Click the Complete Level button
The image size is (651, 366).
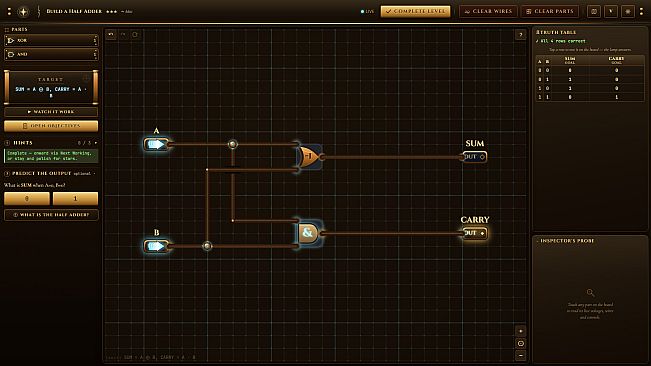415,11
